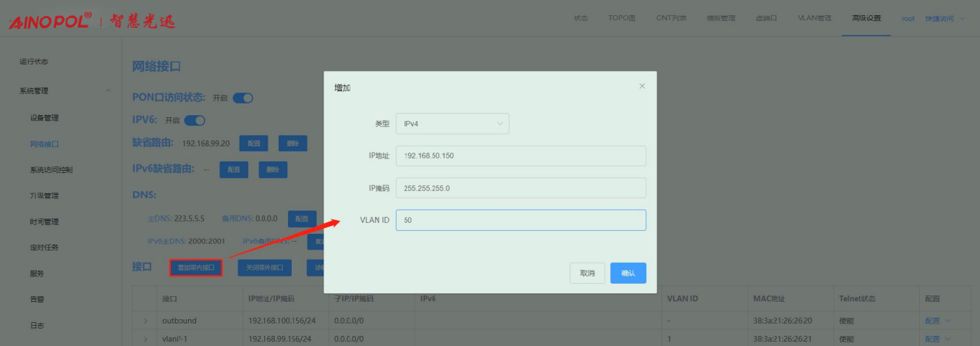Image resolution: width=980 pixels, height=346 pixels.
Task: Select 系统访问控制 in the sidebar
Action: [51, 170]
